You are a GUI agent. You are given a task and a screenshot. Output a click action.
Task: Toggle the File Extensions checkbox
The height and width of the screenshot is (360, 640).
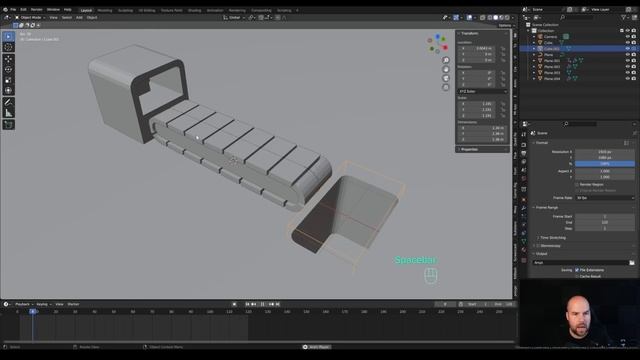coord(577,270)
